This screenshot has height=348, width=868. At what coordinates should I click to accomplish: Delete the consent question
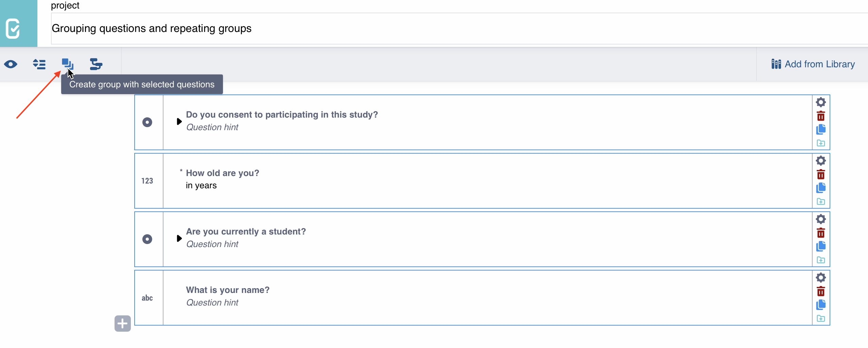click(x=821, y=116)
